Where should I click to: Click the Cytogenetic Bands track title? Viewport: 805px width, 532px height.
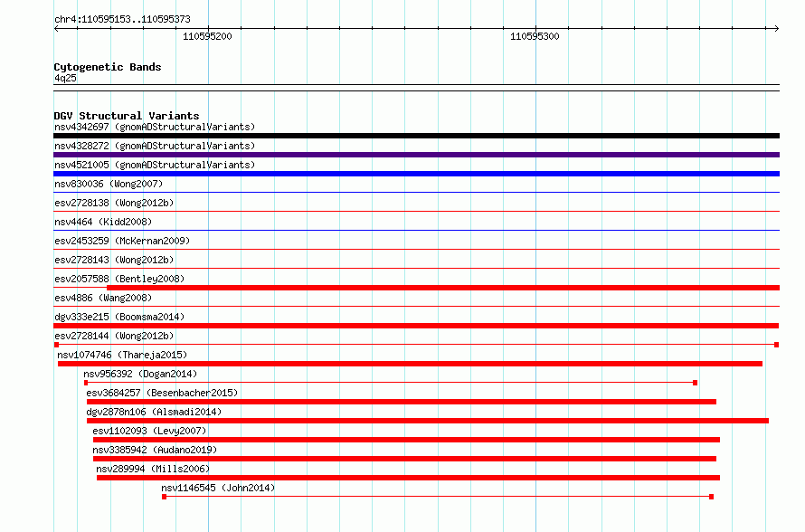108,67
